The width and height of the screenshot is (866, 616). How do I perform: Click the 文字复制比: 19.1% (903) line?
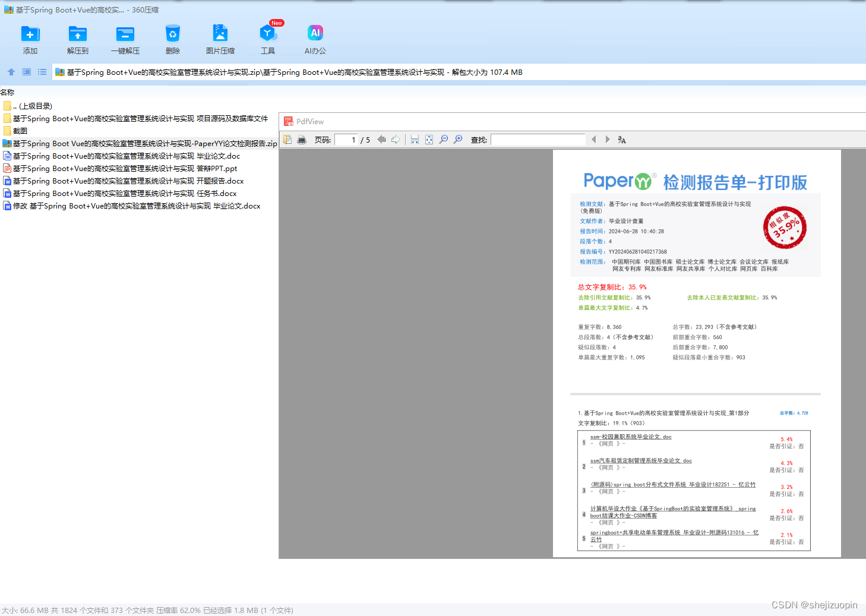point(611,423)
